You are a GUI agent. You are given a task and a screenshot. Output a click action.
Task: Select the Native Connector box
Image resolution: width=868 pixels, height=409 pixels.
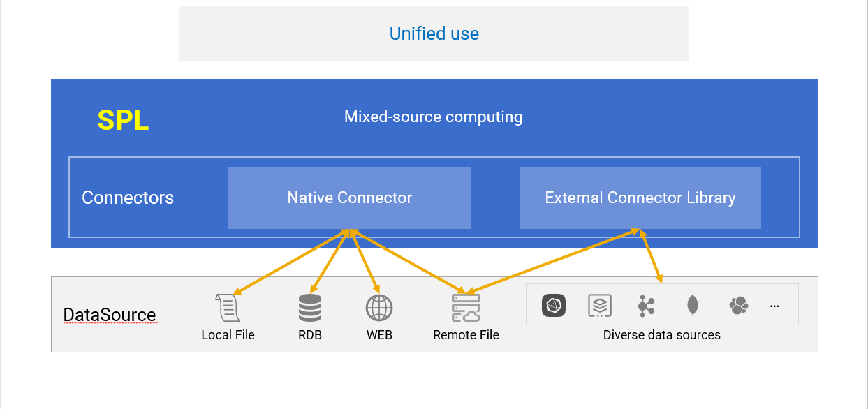pyautogui.click(x=349, y=198)
